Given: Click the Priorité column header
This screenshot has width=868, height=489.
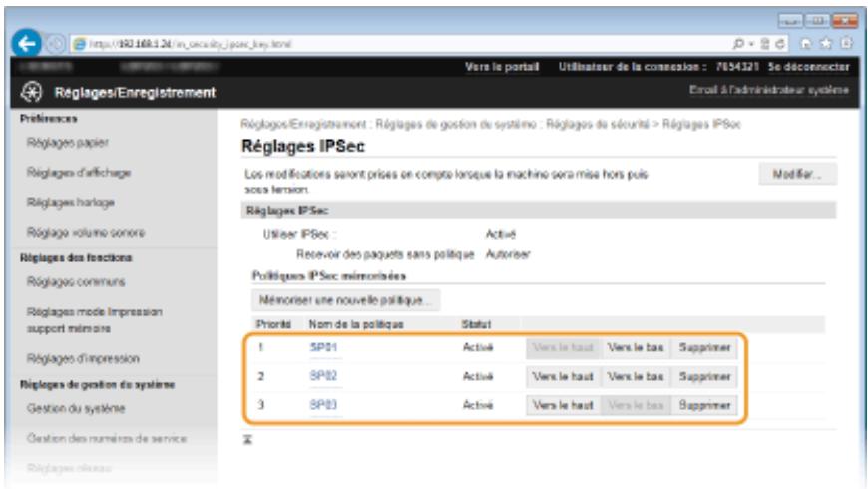Looking at the screenshot, I should (x=273, y=324).
